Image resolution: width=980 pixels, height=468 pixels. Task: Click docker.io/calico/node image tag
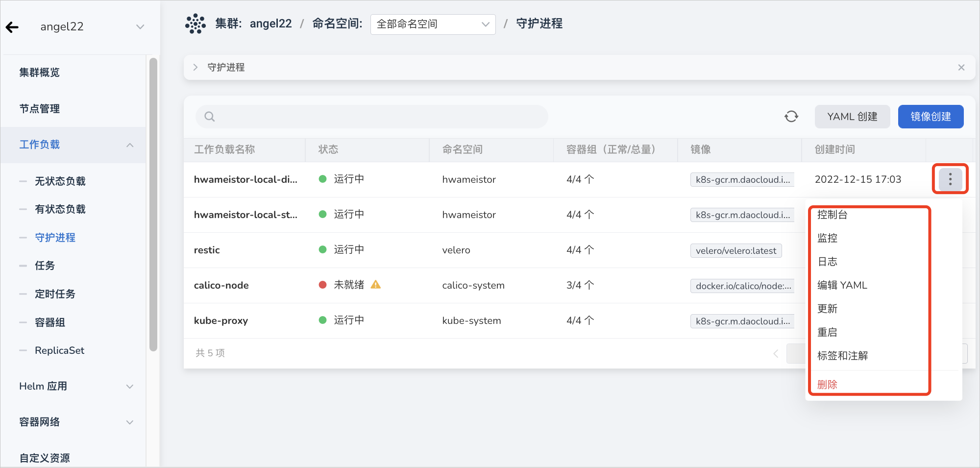(742, 286)
